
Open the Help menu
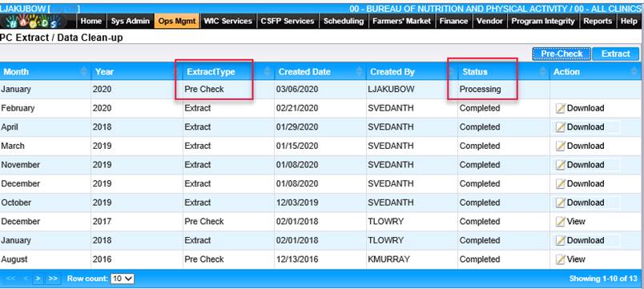point(629,22)
